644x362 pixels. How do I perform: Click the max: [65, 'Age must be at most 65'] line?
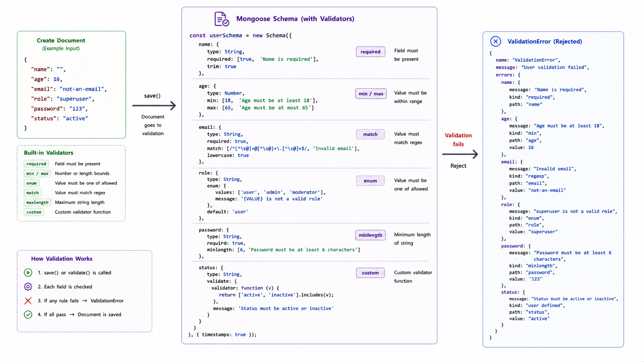[x=260, y=108]
